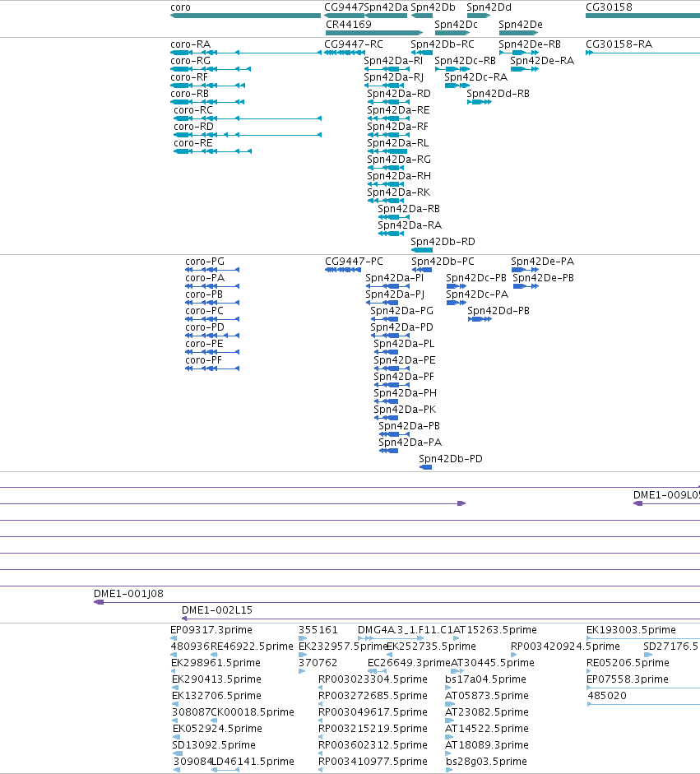Screen dimensions: 700x774
Task: Click transcript coro-RE
Action: point(193,143)
